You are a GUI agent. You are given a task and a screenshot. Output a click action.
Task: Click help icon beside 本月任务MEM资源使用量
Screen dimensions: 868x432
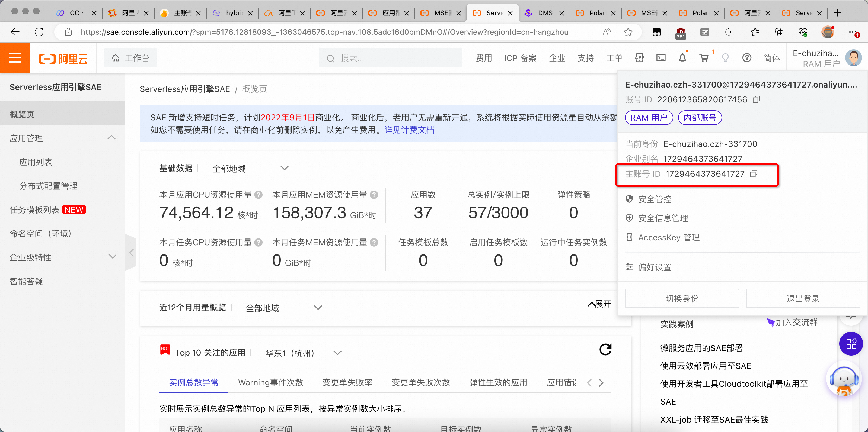click(x=374, y=243)
